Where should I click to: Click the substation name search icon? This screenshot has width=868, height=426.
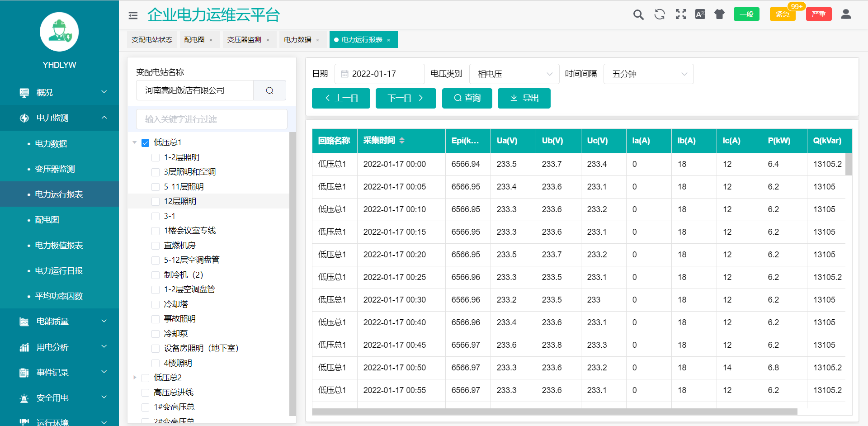click(269, 90)
